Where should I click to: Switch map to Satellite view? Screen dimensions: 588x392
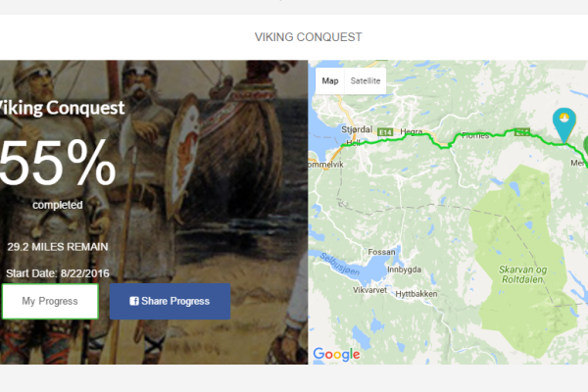coord(366,80)
